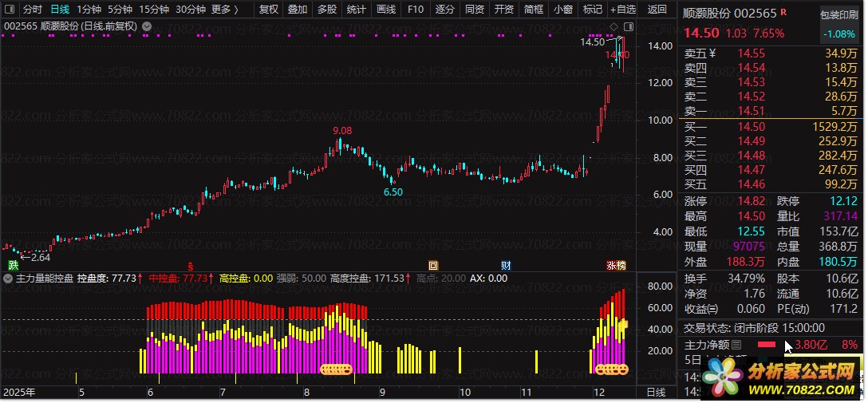Screen dimensions: 868x403
Task: Click the 量比 value 317.14
Action: pos(840,216)
